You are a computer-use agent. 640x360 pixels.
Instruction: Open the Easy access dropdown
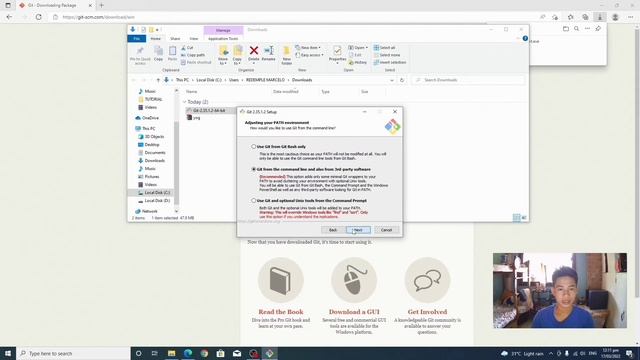coord(309,55)
